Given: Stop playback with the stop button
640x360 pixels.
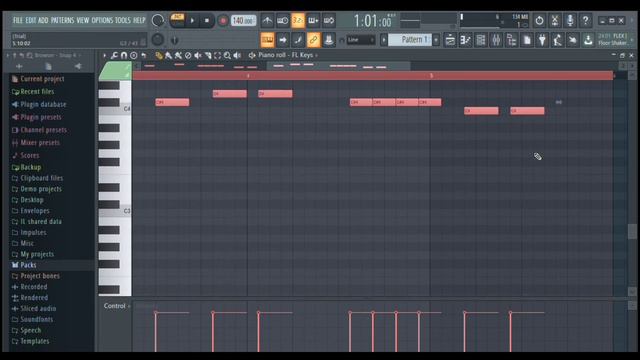Looking at the screenshot, I should click(207, 20).
